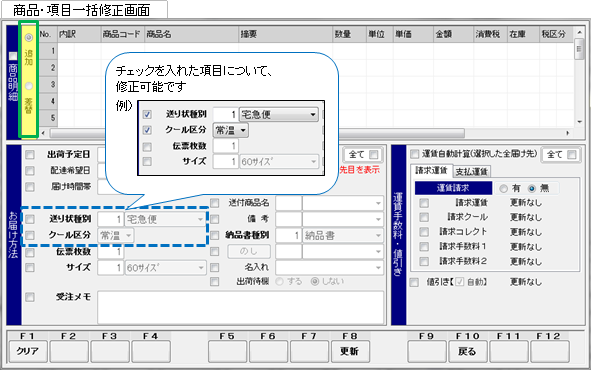Check the 値引き checkbox
Viewport: 591px width, 370px height.
tap(414, 282)
